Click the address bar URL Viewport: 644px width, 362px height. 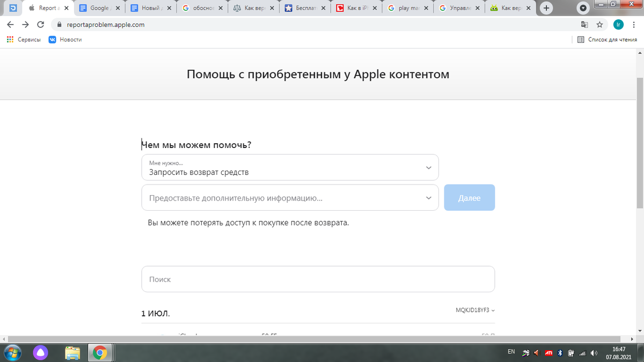(105, 25)
